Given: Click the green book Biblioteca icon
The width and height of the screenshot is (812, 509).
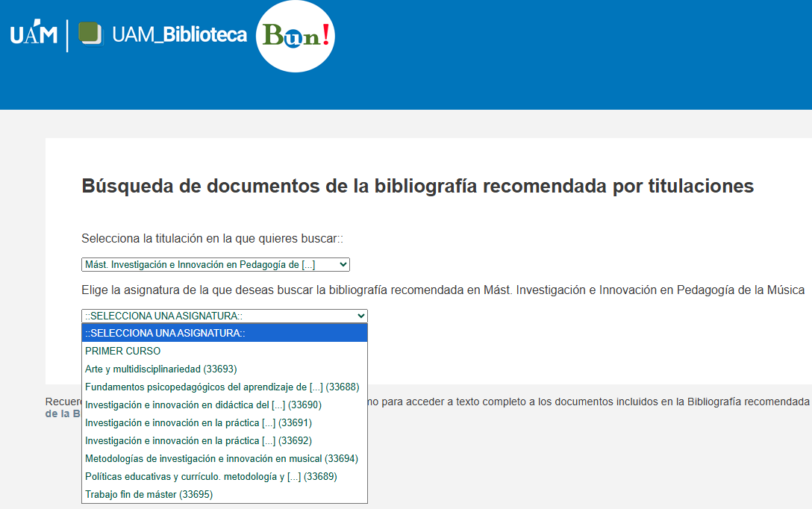Looking at the screenshot, I should pyautogui.click(x=90, y=34).
